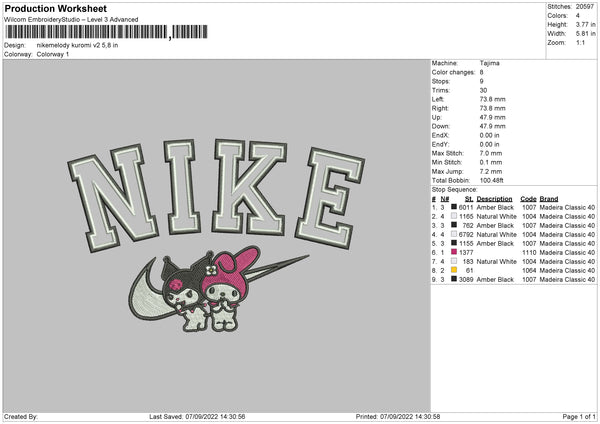Image resolution: width=600 pixels, height=424 pixels.
Task: Click the 'Code' column header
Action: click(528, 199)
